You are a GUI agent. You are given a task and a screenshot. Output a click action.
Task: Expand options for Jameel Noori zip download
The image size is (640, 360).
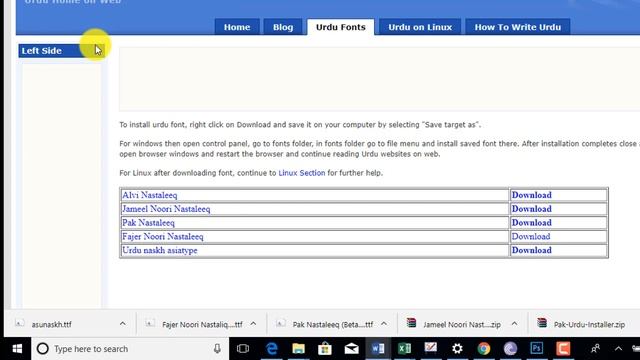point(514,324)
